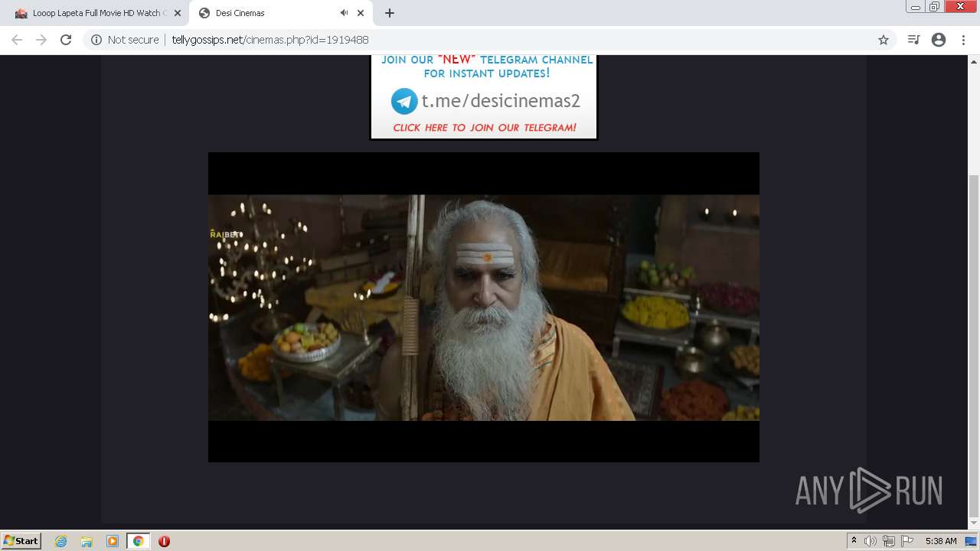Show hidden system tray icons
980x551 pixels.
coord(854,541)
